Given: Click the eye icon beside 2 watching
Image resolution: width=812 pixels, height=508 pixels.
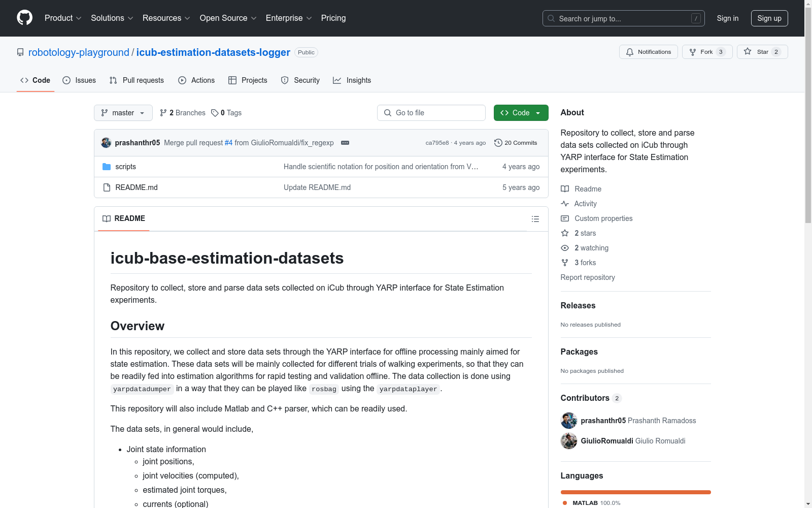Looking at the screenshot, I should pyautogui.click(x=565, y=248).
